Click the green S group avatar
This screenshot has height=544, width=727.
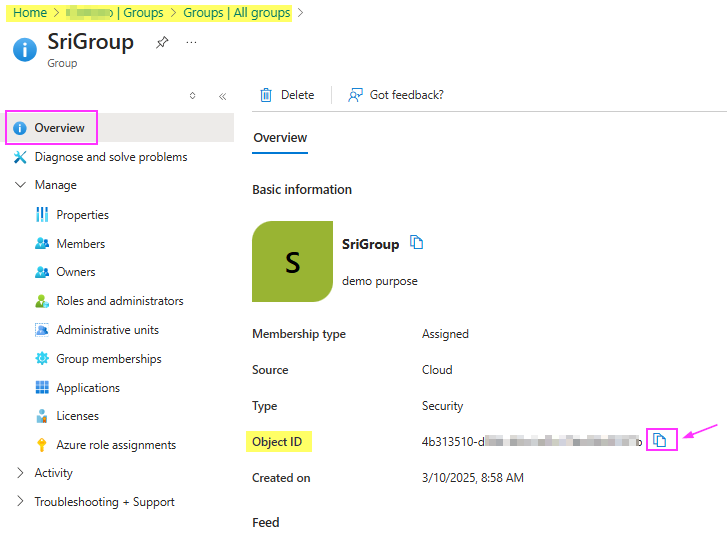coord(293,262)
